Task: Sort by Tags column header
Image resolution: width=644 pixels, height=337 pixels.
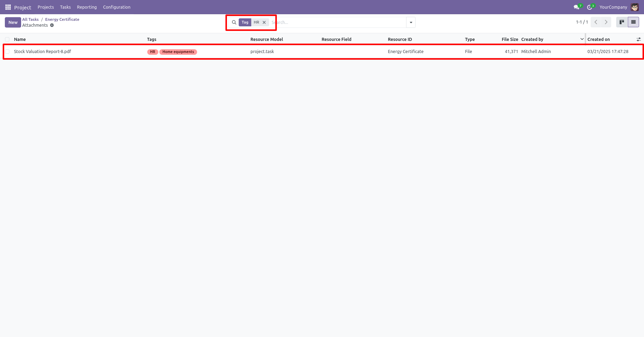Action: pyautogui.click(x=152, y=40)
